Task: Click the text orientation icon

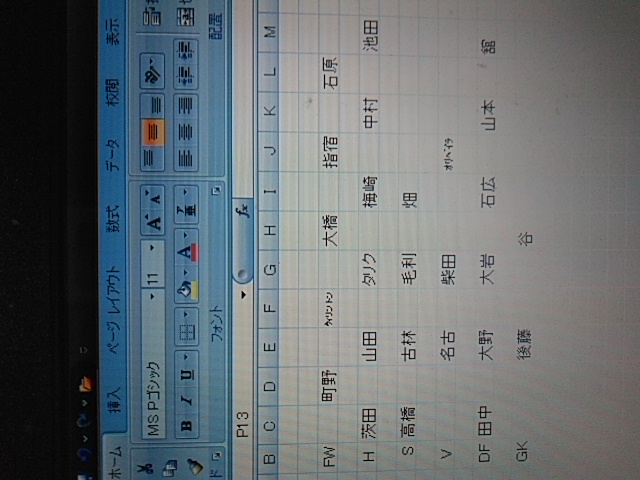Action: 152,72
